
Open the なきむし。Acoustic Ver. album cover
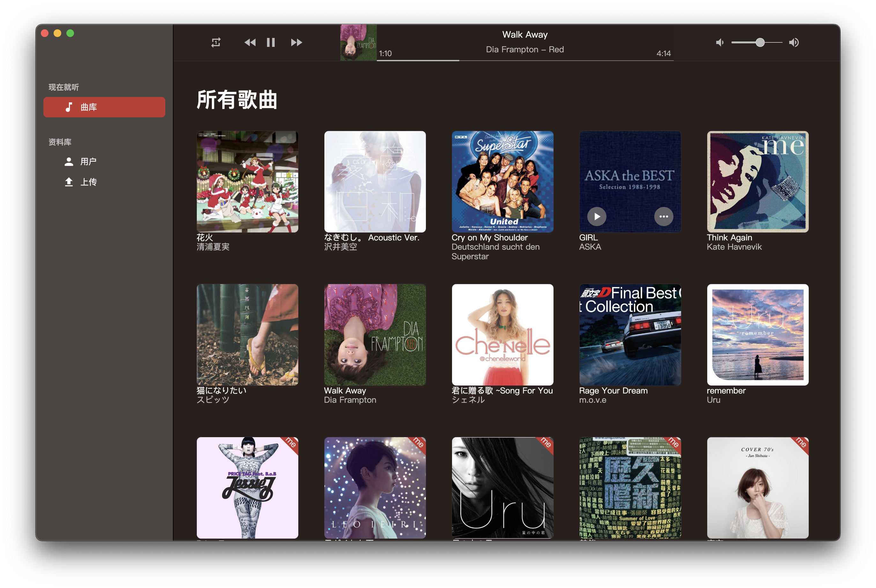click(x=375, y=181)
